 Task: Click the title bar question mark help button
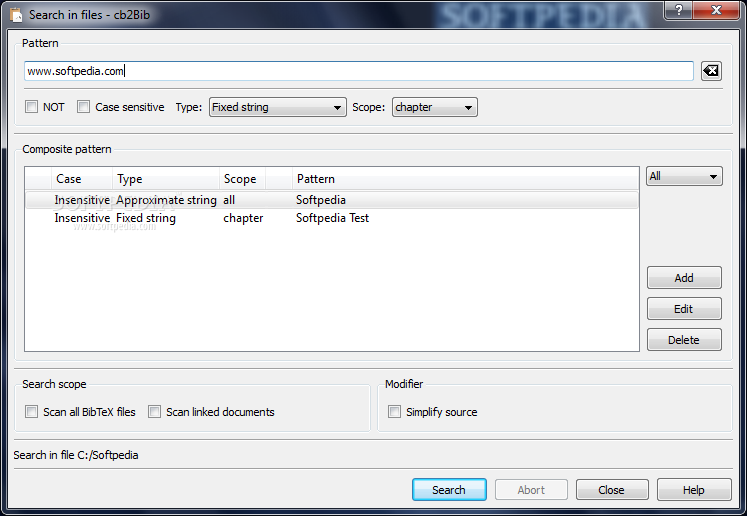tap(678, 10)
